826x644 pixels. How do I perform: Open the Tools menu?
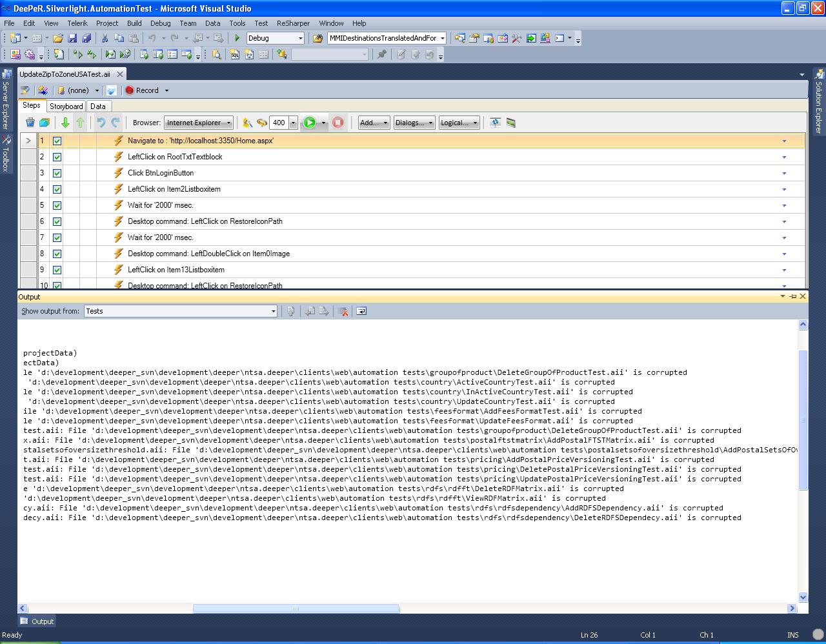237,23
